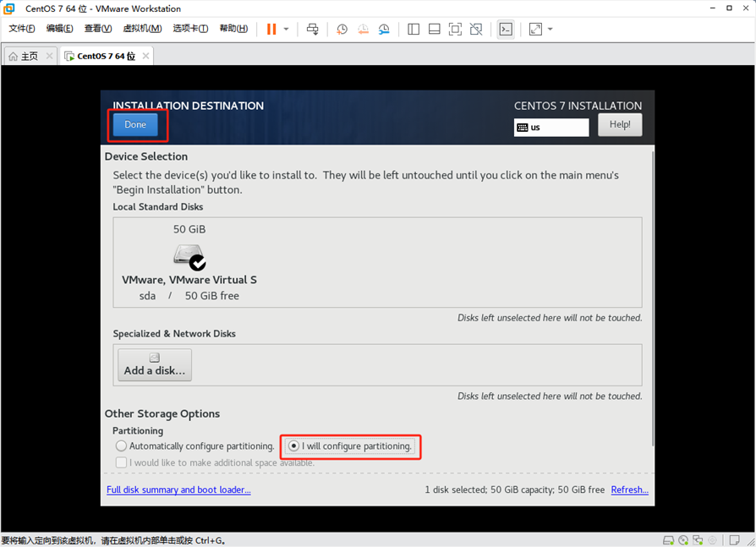
Task: Select I will configure partitioning
Action: pos(350,446)
